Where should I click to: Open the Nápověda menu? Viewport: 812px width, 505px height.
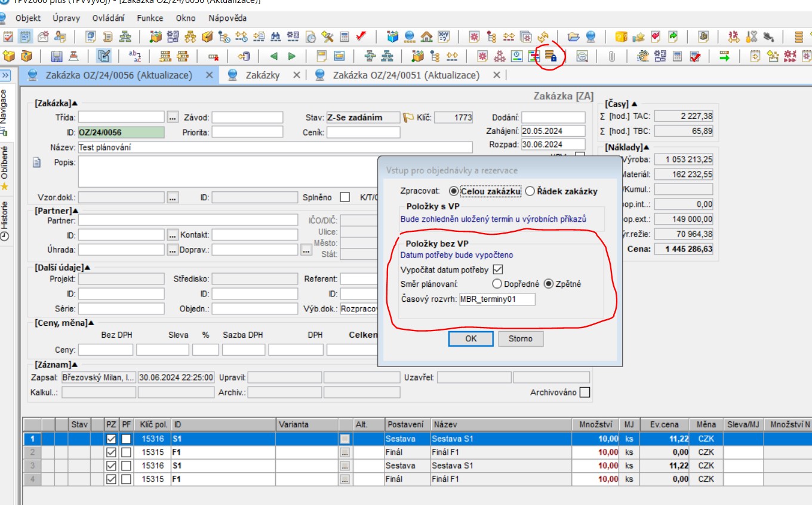point(227,19)
